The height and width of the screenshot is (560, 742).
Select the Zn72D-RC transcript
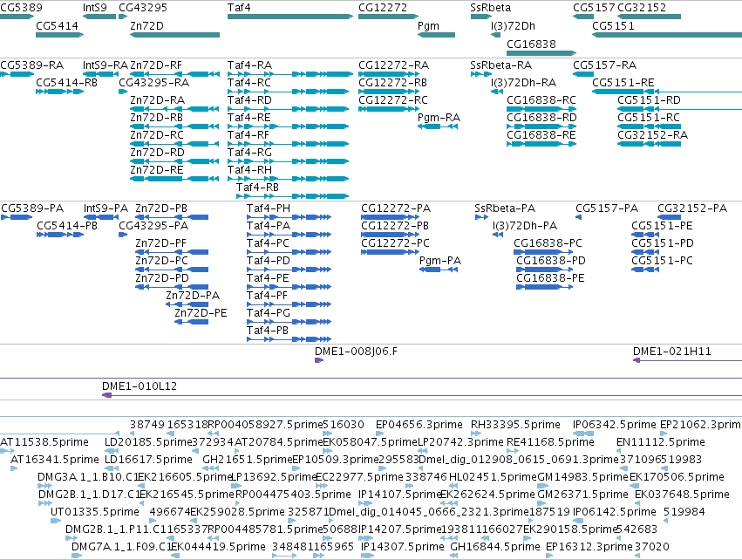(x=174, y=144)
